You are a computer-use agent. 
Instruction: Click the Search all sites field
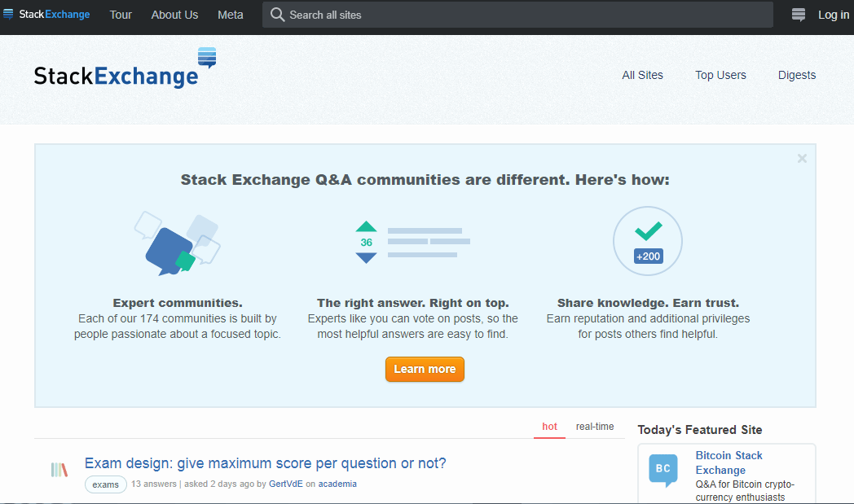click(517, 15)
